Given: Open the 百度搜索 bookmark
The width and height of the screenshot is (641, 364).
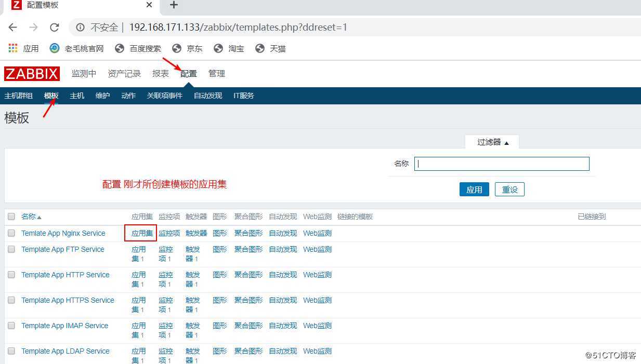Looking at the screenshot, I should [x=139, y=48].
